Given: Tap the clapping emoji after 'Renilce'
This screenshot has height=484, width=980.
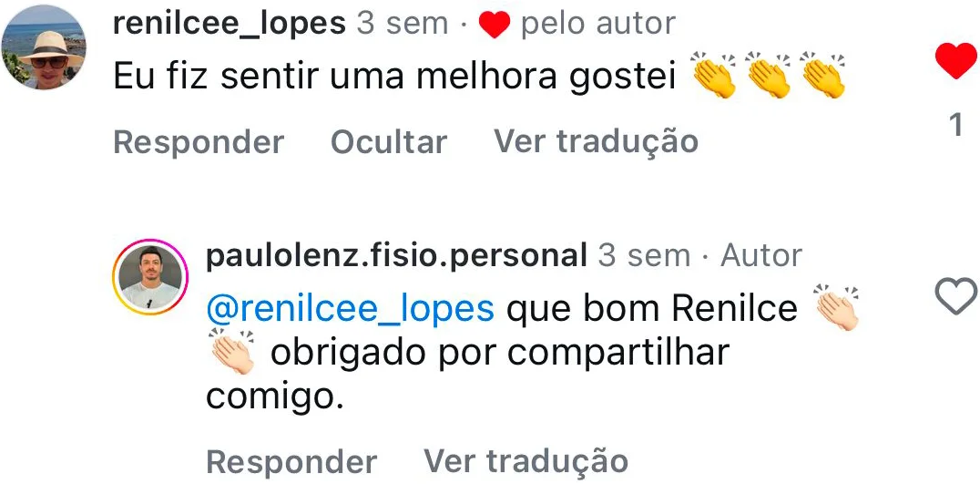Looking at the screenshot, I should pyautogui.click(x=835, y=310).
